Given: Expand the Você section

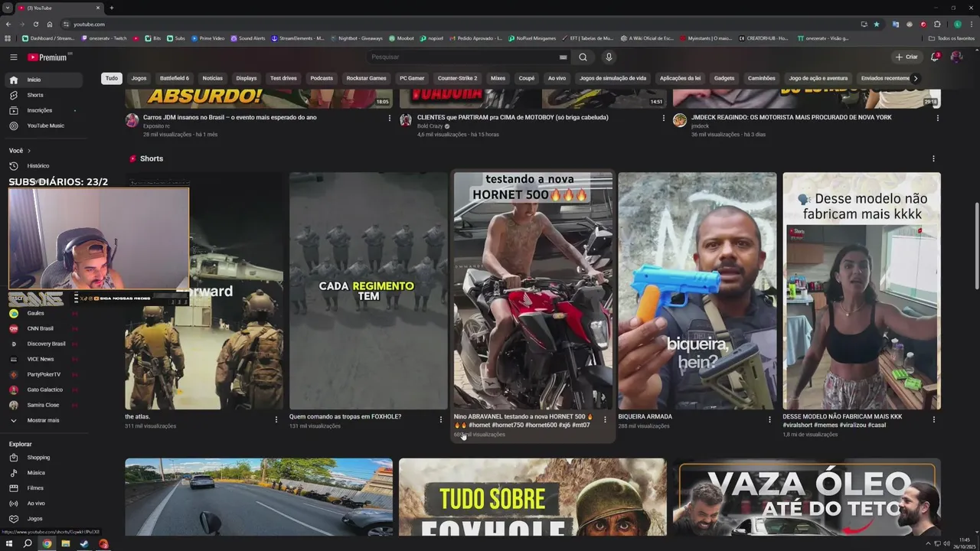Looking at the screenshot, I should pos(20,151).
